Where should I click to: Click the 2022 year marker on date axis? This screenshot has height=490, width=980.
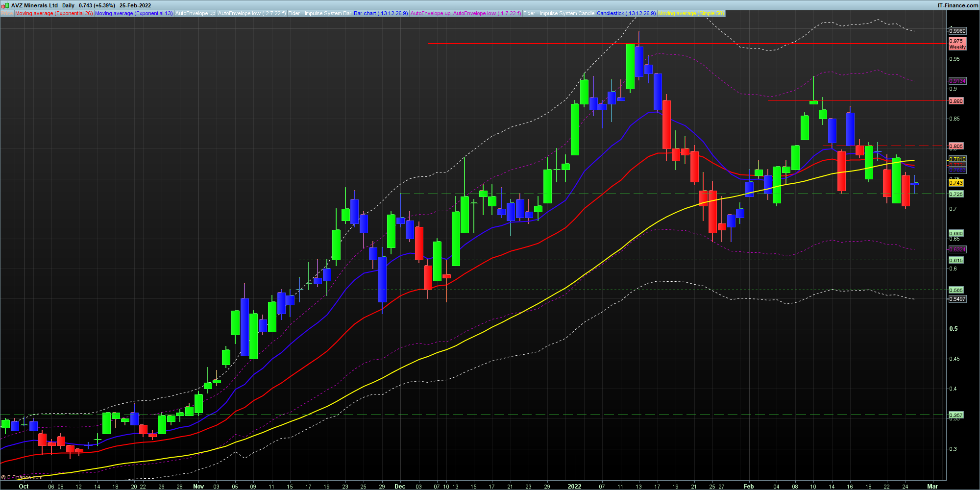click(574, 486)
